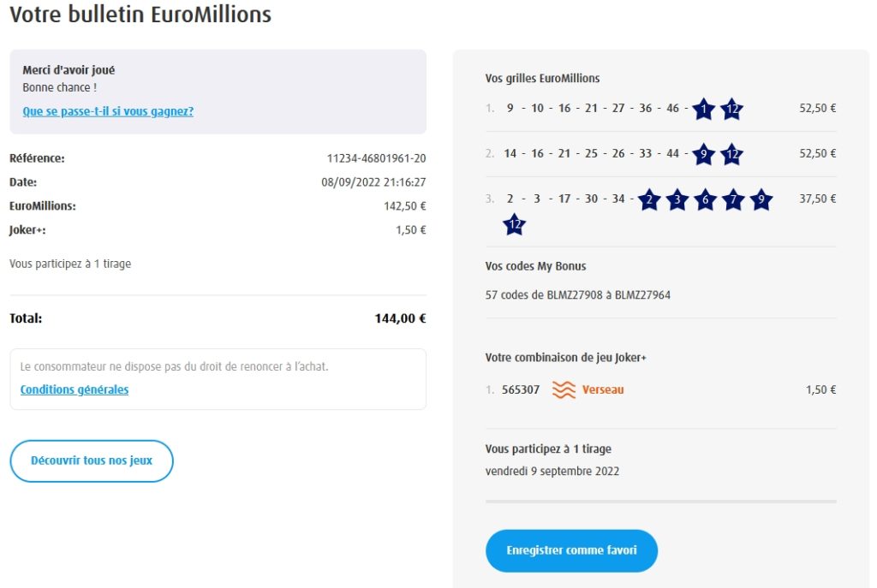Click star 12 in second grid
Image resolution: width=877 pixels, height=588 pixels.
click(731, 155)
